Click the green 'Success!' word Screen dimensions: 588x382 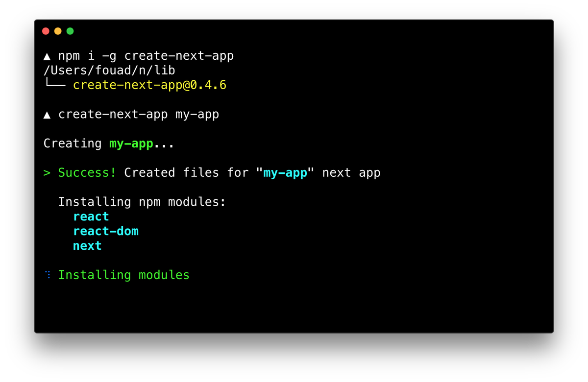87,173
